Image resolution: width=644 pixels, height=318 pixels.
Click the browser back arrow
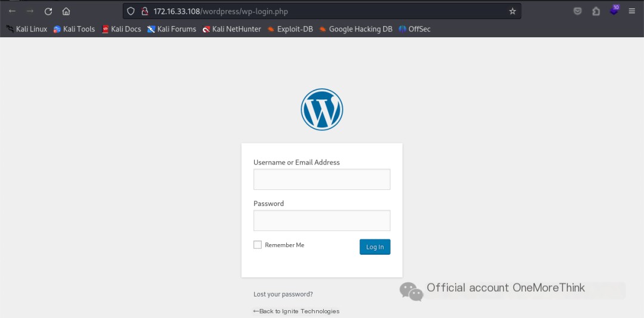pos(12,11)
